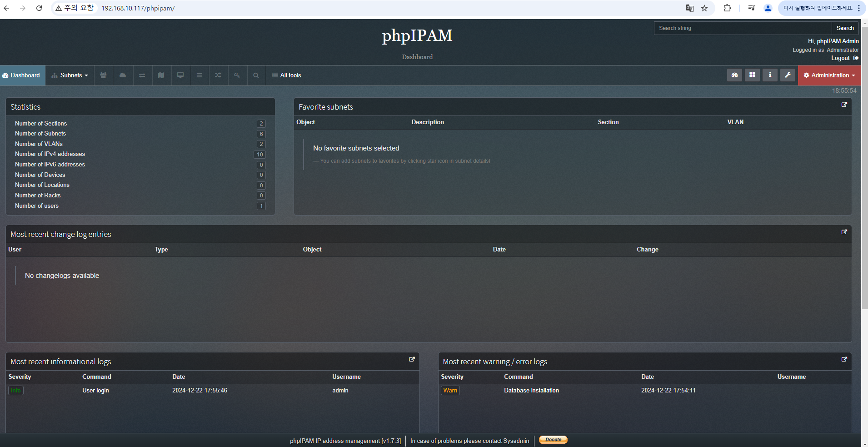
Task: Click the User login log command
Action: 95,391
